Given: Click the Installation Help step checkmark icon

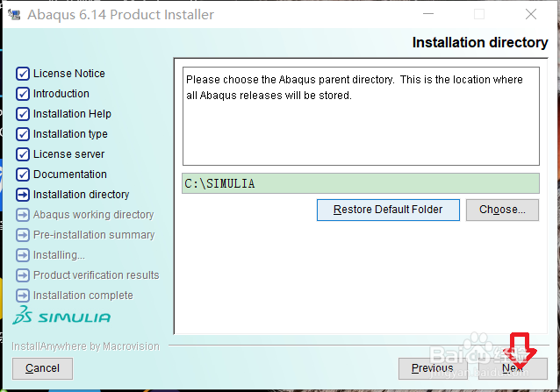Looking at the screenshot, I should [x=23, y=114].
